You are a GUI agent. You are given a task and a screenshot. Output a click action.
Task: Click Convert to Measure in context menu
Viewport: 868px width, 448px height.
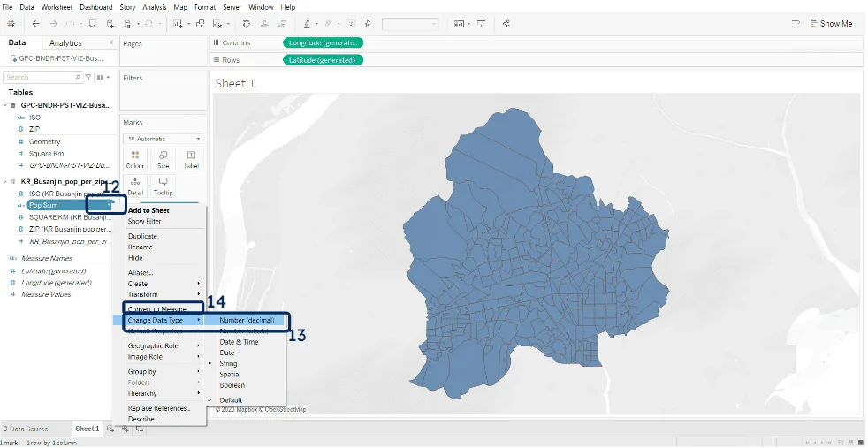(x=157, y=309)
